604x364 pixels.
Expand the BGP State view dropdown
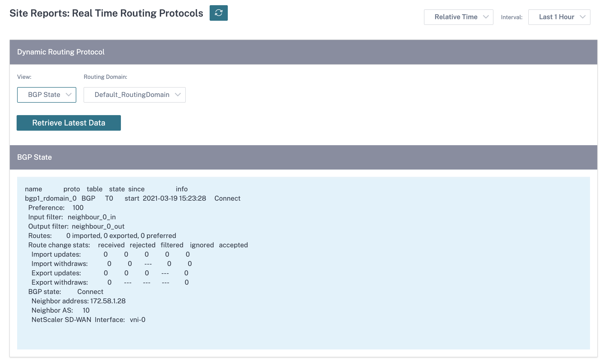(x=47, y=95)
